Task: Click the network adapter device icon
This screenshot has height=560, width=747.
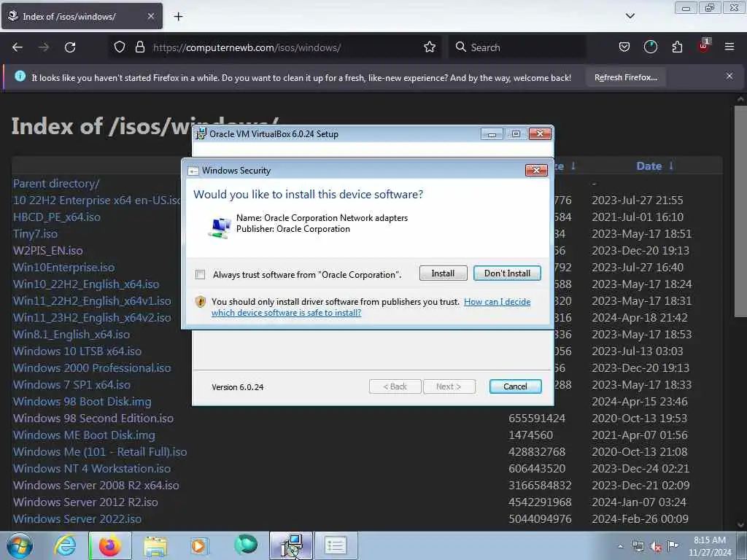Action: (220, 227)
